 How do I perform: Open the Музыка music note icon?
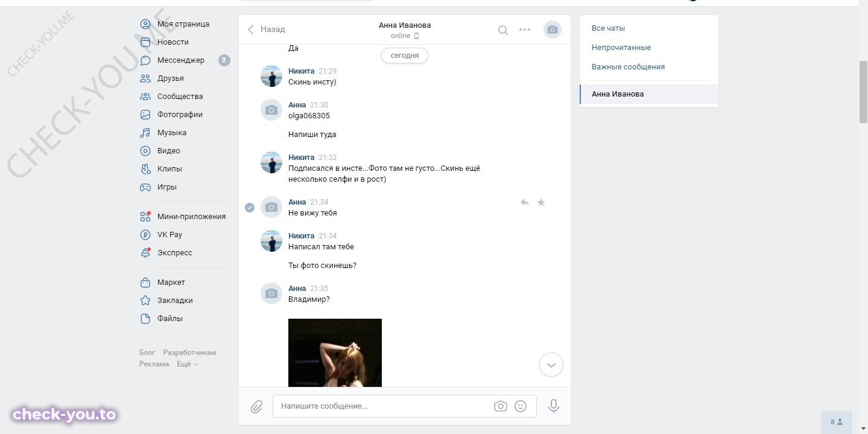(145, 133)
